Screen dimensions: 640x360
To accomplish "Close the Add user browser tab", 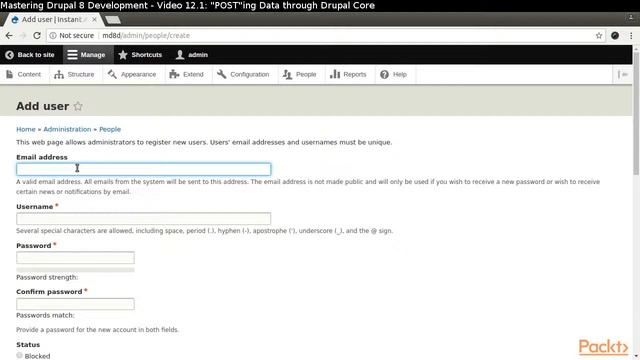I will (x=94, y=19).
